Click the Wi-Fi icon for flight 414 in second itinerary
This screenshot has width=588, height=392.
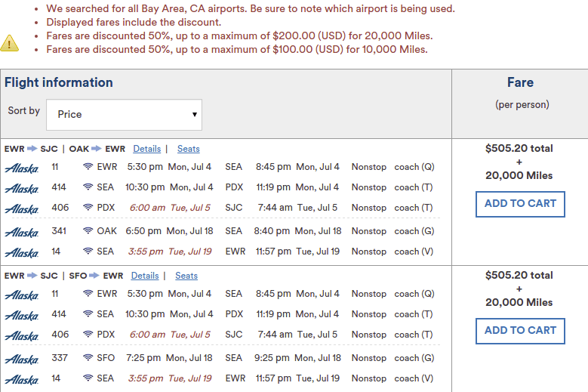pos(88,313)
